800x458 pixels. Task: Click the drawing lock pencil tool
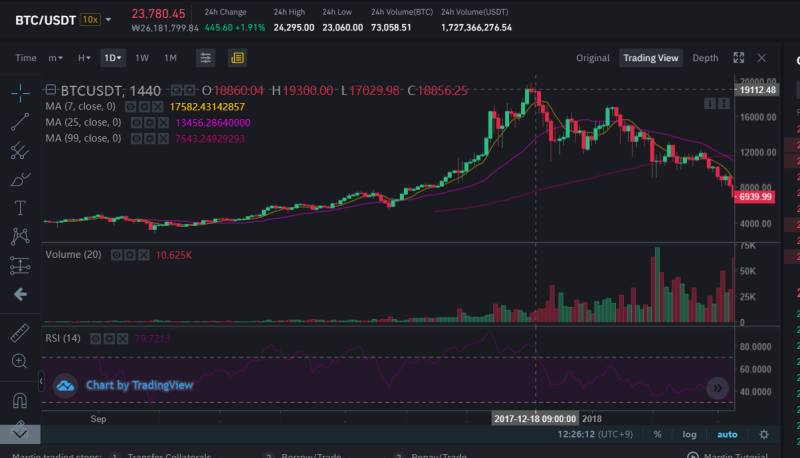coord(20,429)
